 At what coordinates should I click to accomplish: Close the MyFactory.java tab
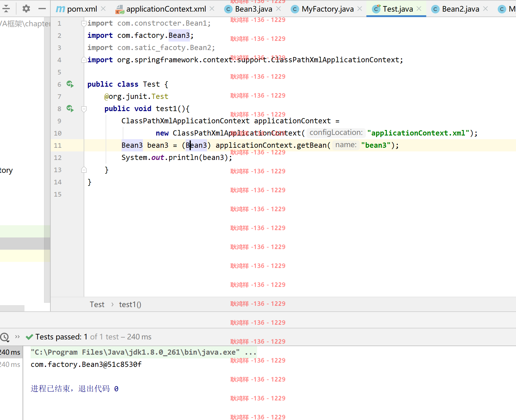(x=360, y=9)
